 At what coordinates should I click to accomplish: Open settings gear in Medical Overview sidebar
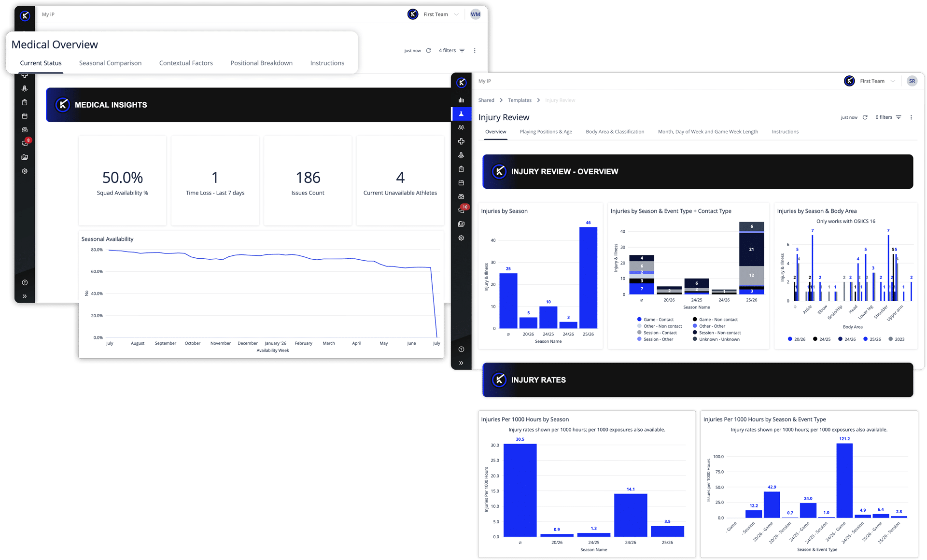tap(25, 171)
